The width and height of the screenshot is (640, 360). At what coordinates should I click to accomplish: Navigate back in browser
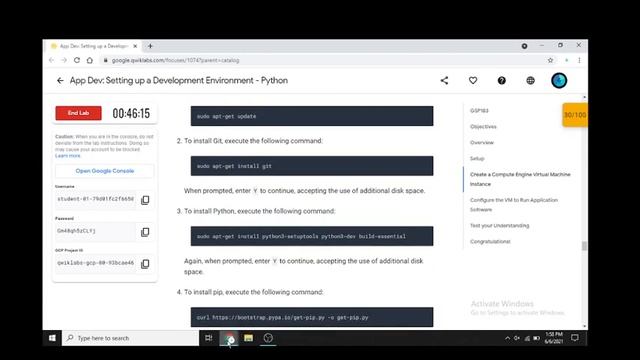[x=51, y=60]
